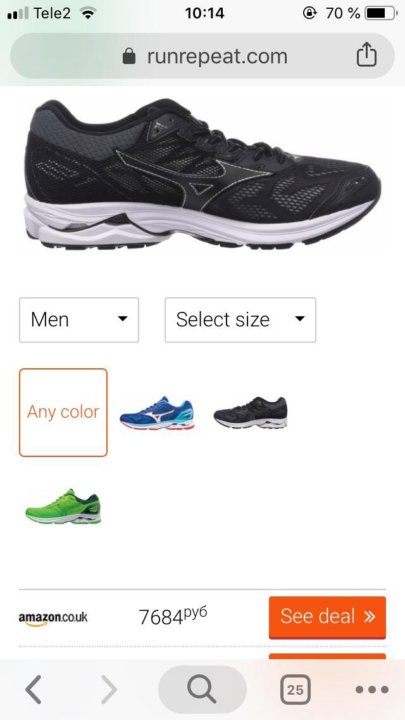Tap the arrow on the Select size box
Viewport: 405px width, 720px height.
pos(300,319)
